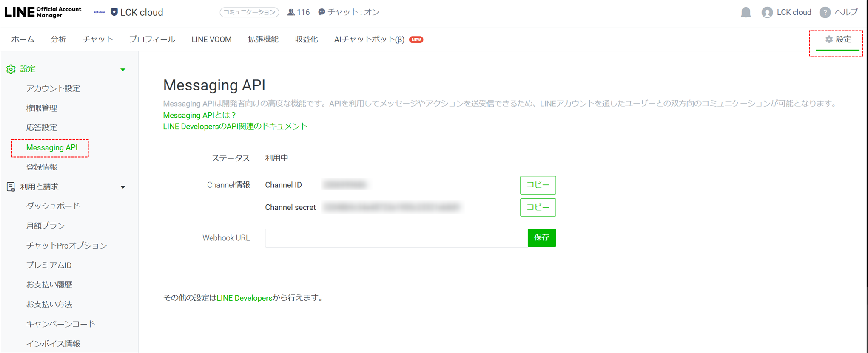Viewport: 868px width, 353px height.
Task: Open 応答設定 in sidebar
Action: tap(42, 127)
